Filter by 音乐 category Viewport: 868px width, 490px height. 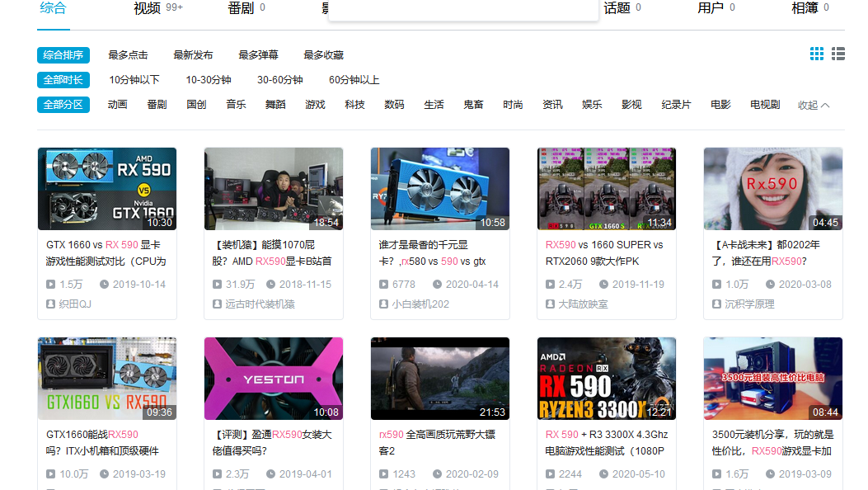(x=236, y=104)
